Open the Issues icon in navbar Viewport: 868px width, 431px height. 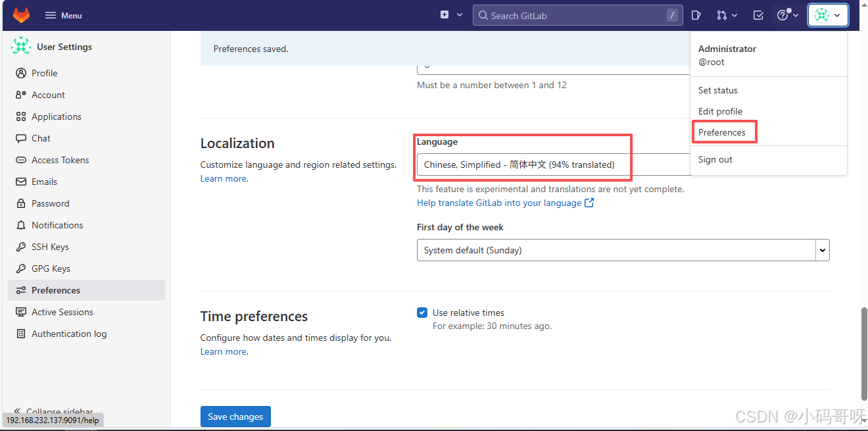(x=696, y=15)
